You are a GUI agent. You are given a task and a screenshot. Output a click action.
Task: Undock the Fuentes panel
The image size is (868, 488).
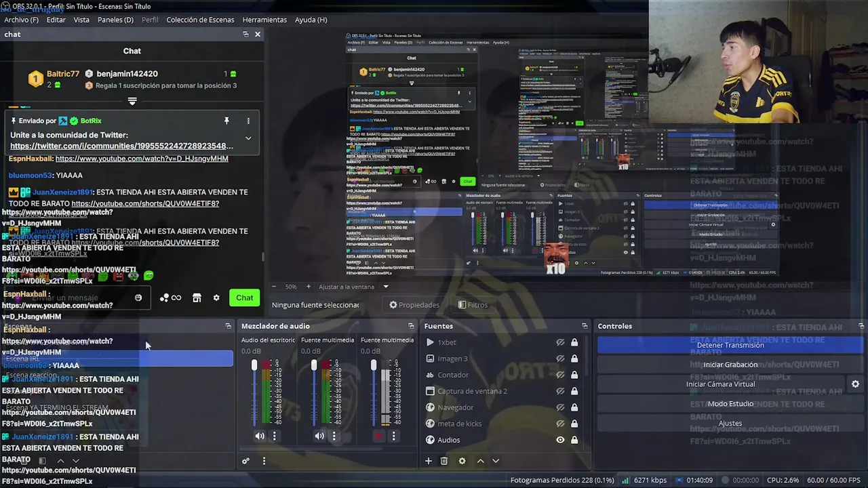pyautogui.click(x=585, y=326)
